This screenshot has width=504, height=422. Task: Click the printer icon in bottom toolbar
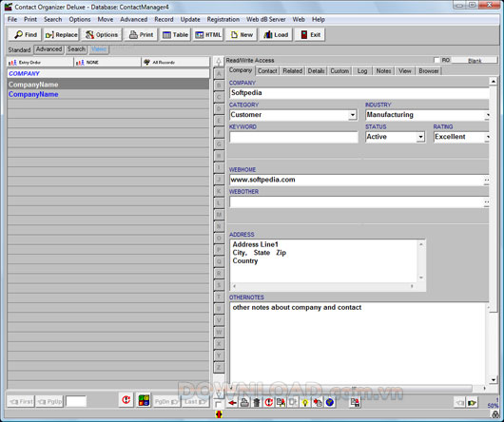point(244,402)
